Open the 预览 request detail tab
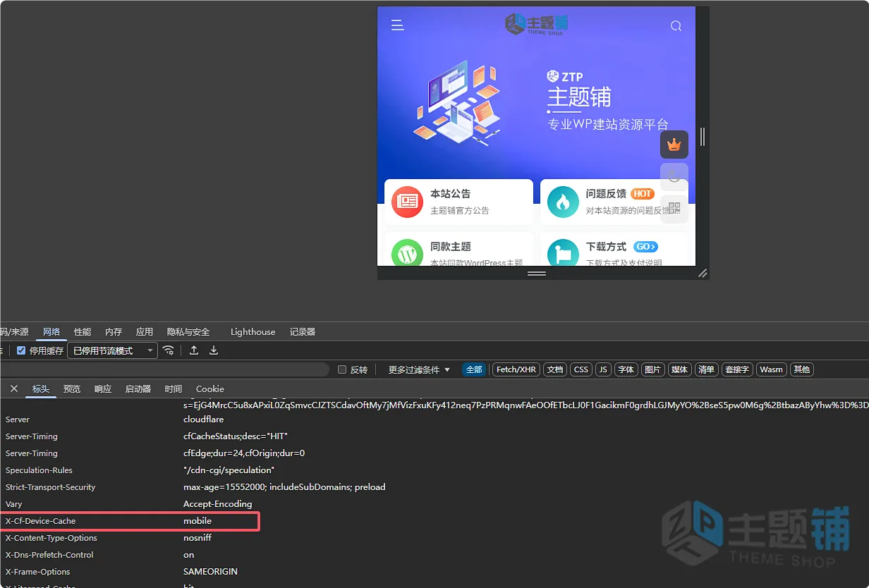The image size is (869, 588). [x=72, y=388]
